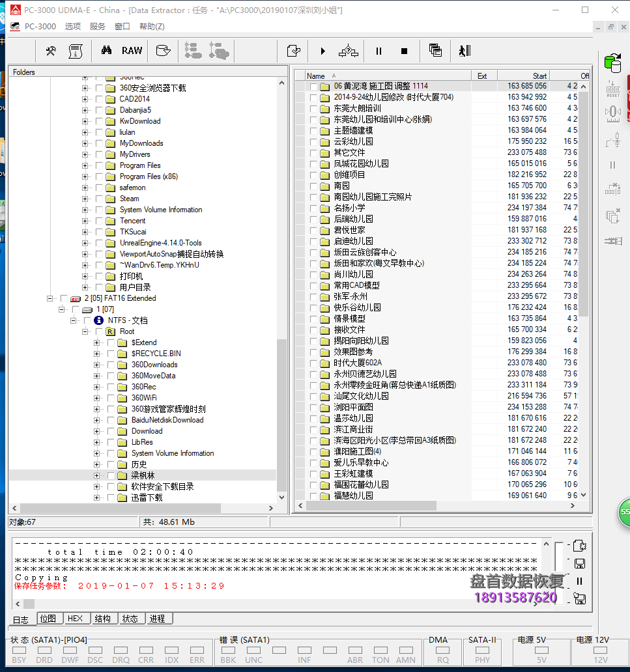Collapse the Root node
The image size is (630, 672).
pos(85,331)
